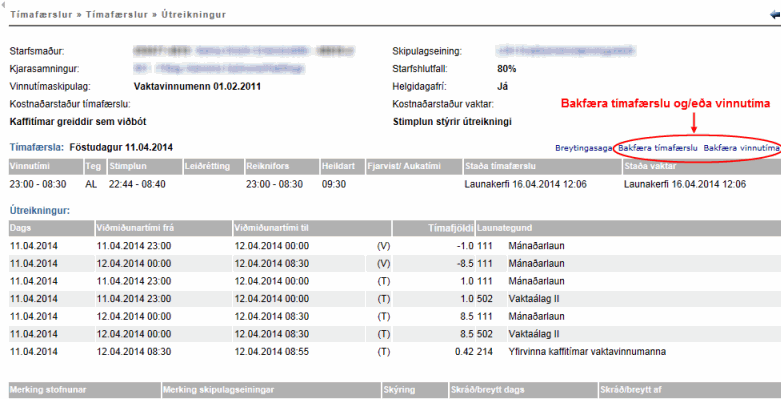Click the Staða vaktar column header
Viewport: 781px width, 399px height.
click(x=702, y=166)
